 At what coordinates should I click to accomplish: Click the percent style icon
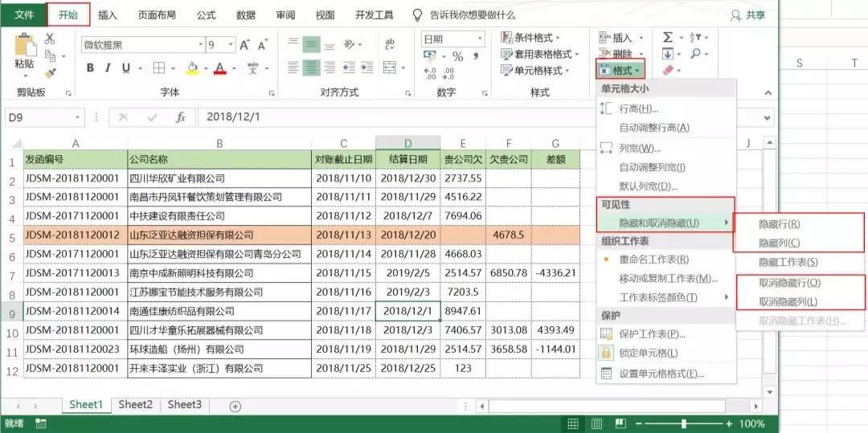tap(458, 56)
